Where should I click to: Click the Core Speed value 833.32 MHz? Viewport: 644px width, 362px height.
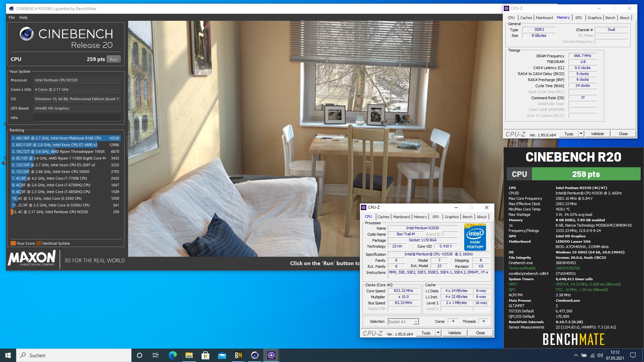(x=404, y=291)
